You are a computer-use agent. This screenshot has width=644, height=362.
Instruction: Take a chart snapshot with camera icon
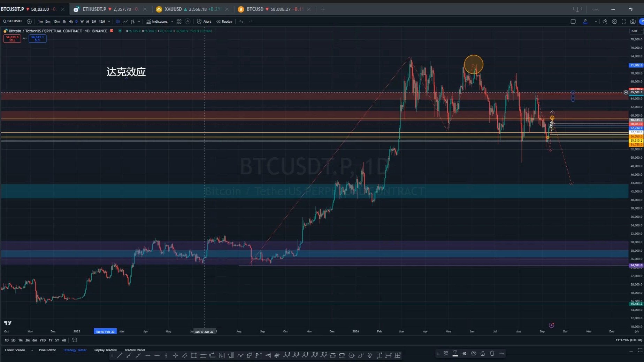tap(633, 22)
